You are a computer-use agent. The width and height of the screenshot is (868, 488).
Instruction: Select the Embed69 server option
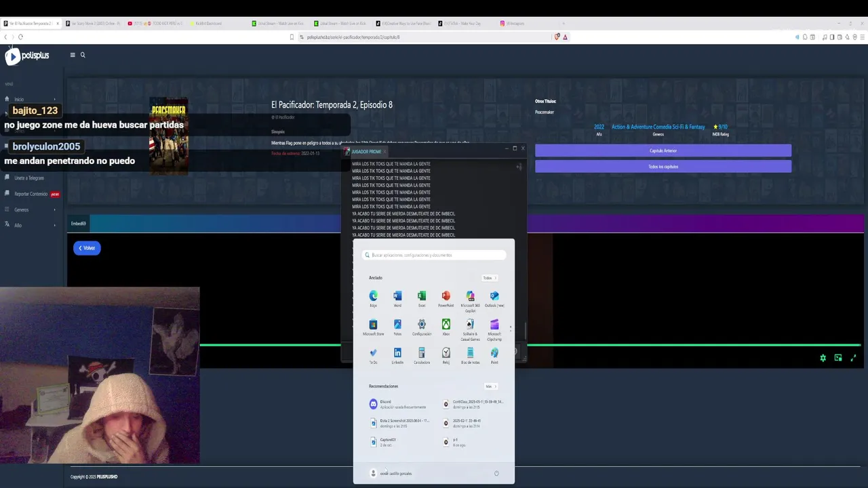point(79,224)
